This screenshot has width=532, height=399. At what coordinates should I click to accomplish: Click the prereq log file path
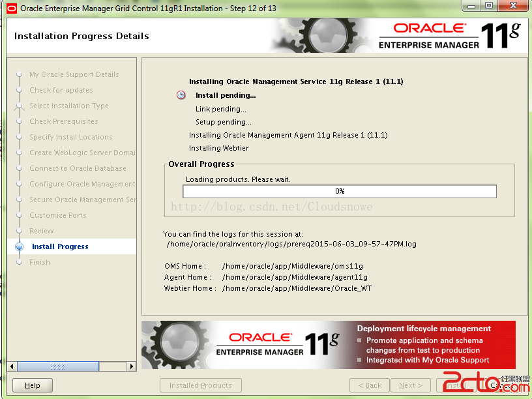pos(291,244)
